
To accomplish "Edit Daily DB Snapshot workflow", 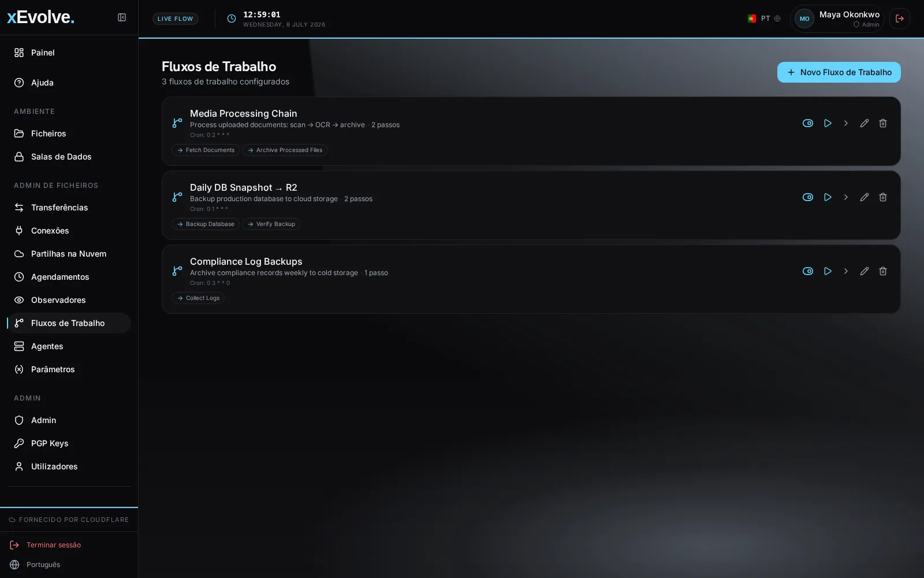I will pyautogui.click(x=865, y=197).
